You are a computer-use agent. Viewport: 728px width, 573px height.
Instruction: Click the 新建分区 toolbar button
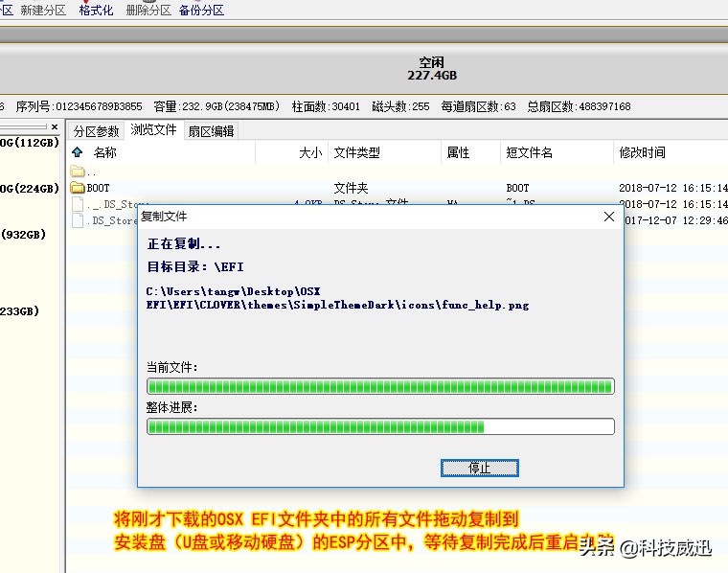point(43,10)
